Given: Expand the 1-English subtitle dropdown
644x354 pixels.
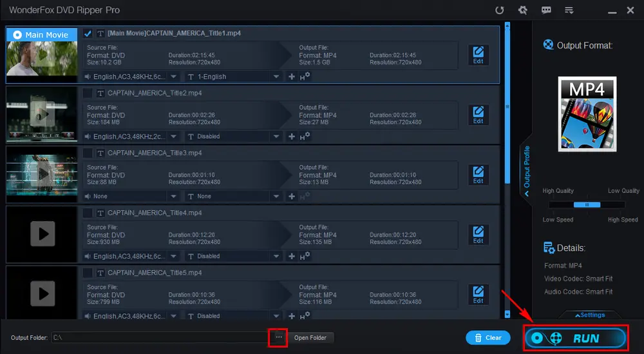Looking at the screenshot, I should (x=234, y=77).
